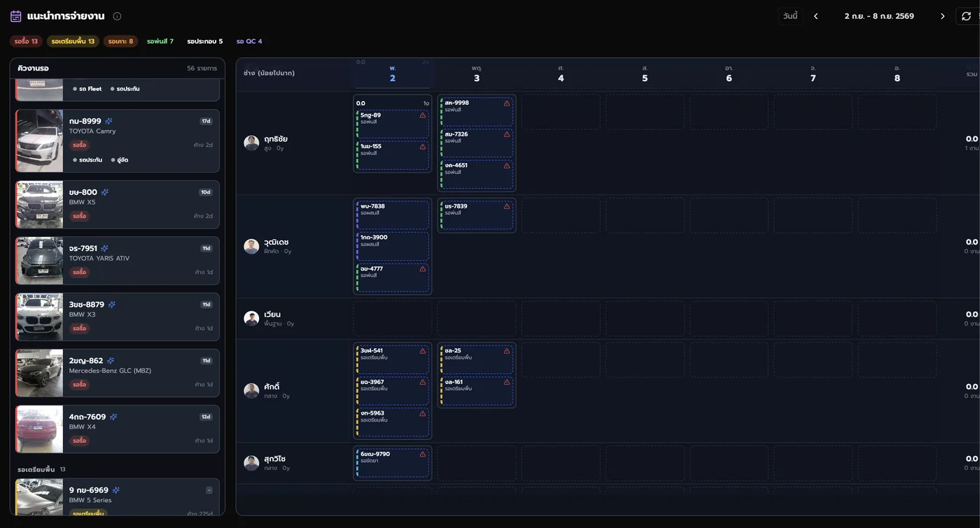Open the Mercedes-Benz GLC thumbnail

(x=40, y=373)
